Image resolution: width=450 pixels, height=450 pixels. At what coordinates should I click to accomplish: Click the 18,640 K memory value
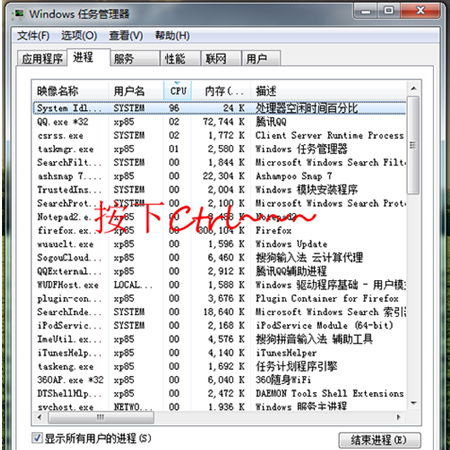point(224,312)
